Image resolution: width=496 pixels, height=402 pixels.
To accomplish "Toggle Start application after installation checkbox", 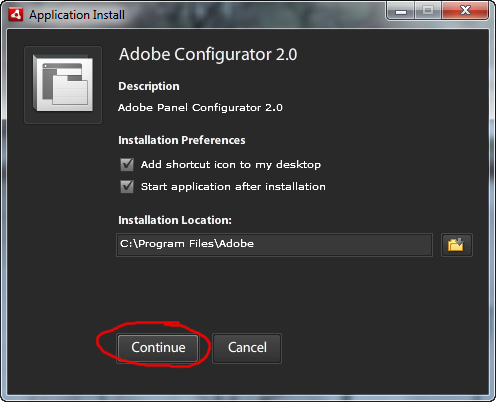I will coord(127,186).
